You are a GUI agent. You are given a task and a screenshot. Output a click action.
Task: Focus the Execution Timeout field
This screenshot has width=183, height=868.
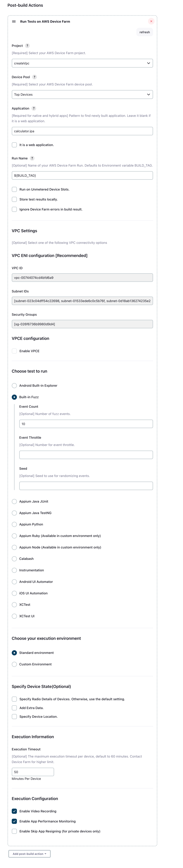coord(33,772)
